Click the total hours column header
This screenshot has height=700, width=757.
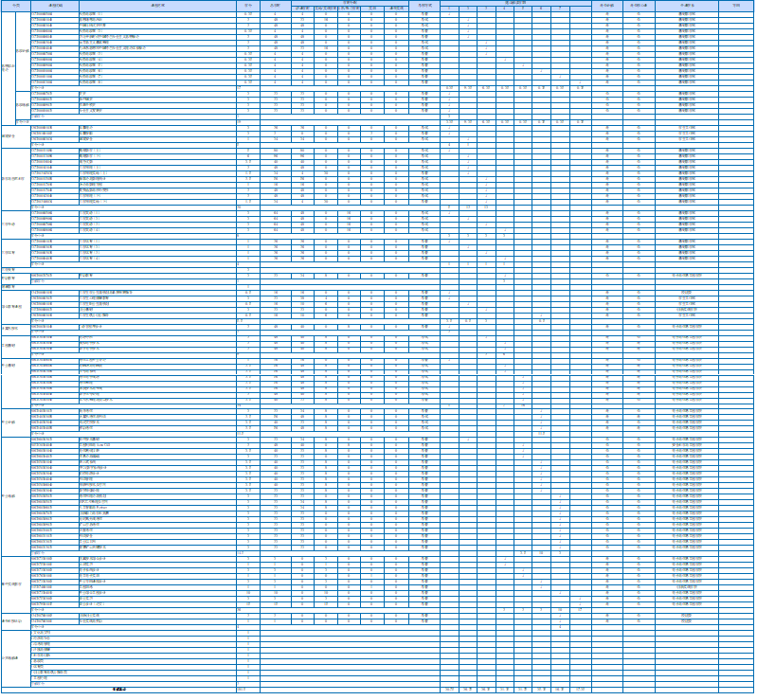pyautogui.click(x=275, y=6)
